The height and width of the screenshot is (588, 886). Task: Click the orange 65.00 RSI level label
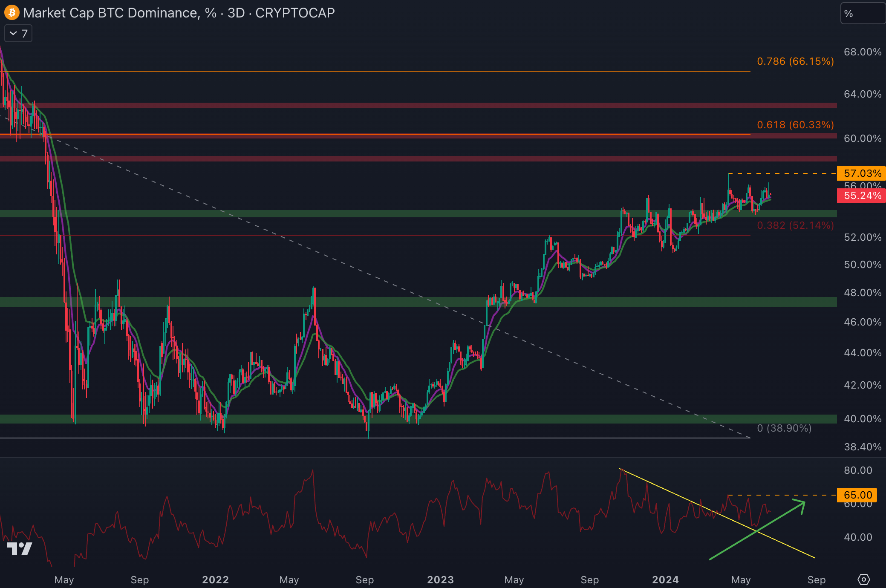[857, 495]
